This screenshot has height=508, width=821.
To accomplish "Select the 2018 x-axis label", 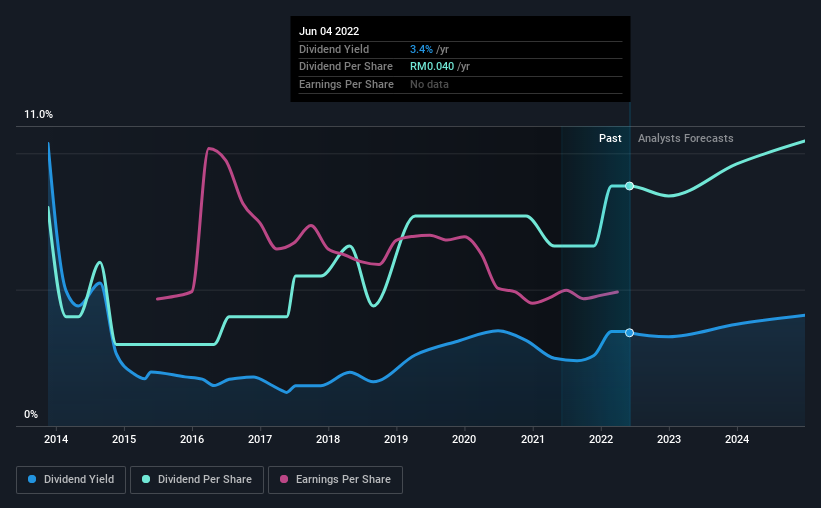I will (328, 439).
